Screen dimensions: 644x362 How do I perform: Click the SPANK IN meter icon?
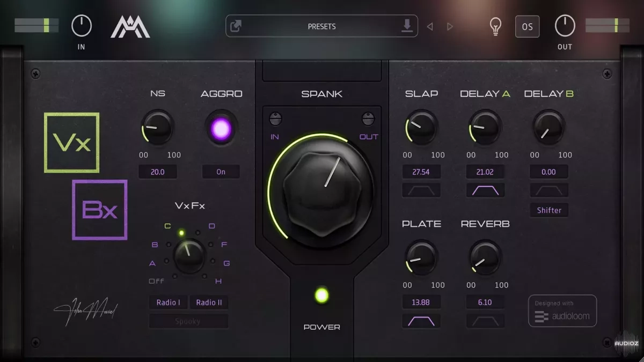(x=276, y=119)
